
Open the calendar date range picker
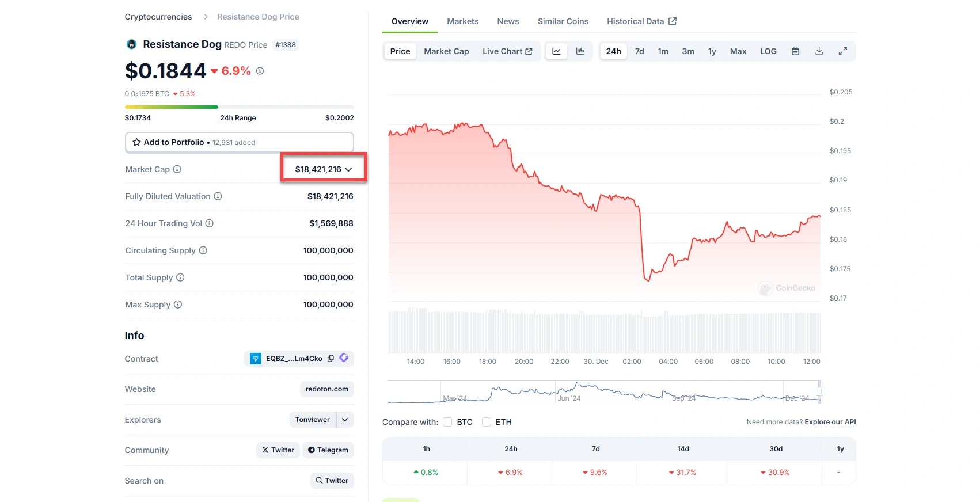coord(795,51)
